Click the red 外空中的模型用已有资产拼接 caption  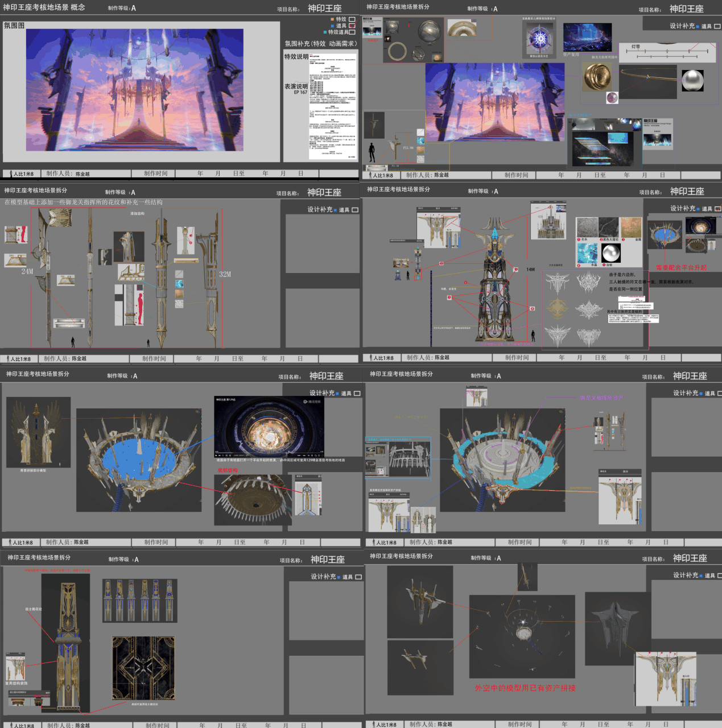click(x=525, y=688)
